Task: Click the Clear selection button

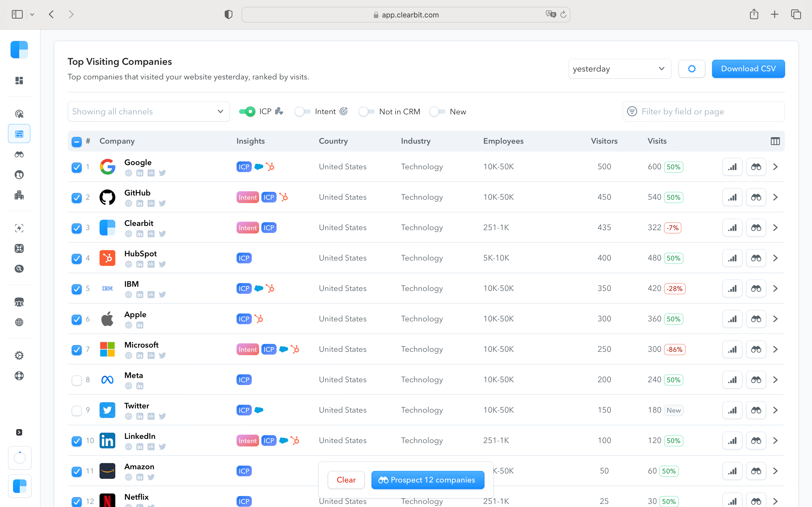Action: coord(346,480)
